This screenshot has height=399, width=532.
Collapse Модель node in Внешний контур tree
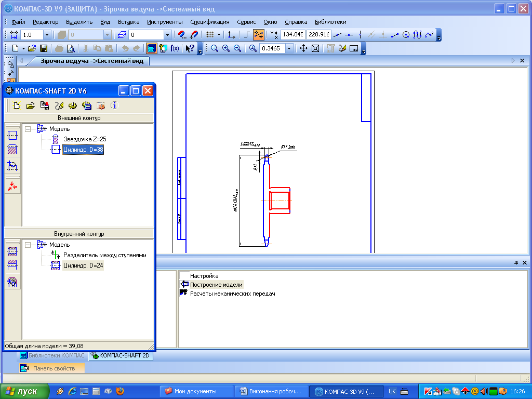click(x=28, y=129)
